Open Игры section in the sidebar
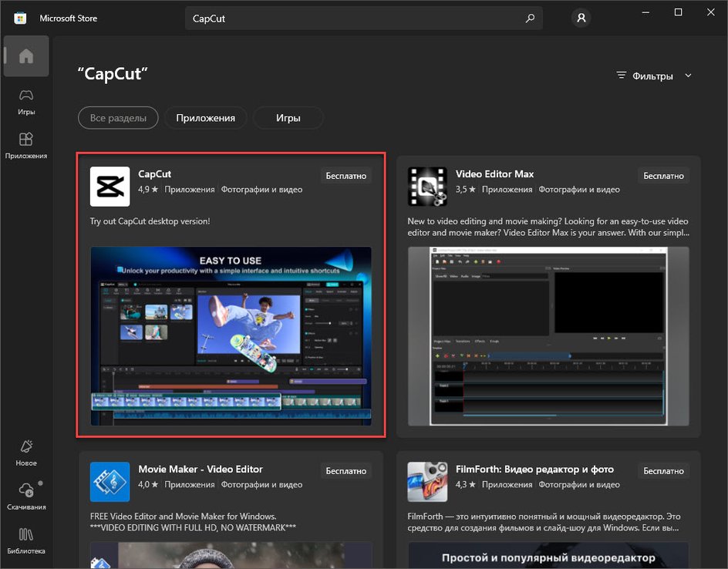 tap(26, 102)
